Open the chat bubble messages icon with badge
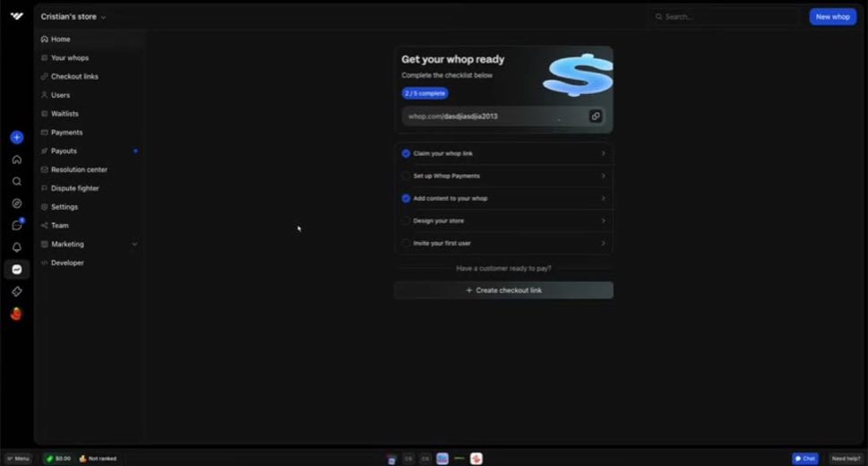 pyautogui.click(x=17, y=225)
